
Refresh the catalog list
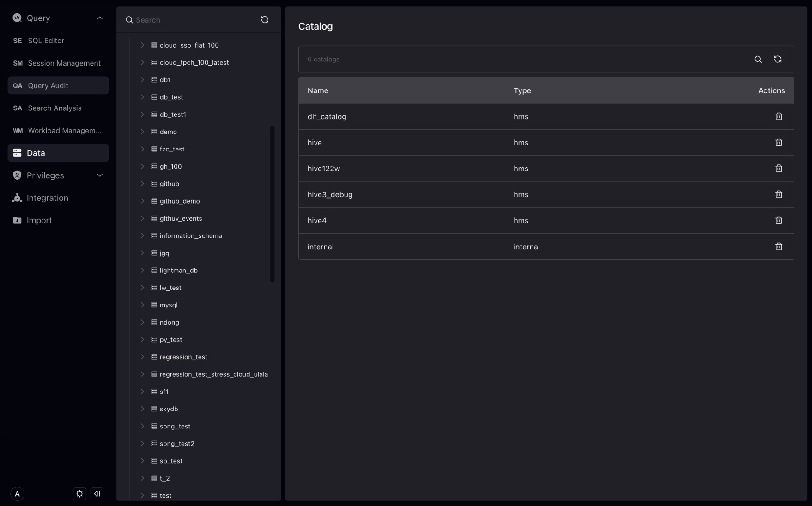[777, 59]
